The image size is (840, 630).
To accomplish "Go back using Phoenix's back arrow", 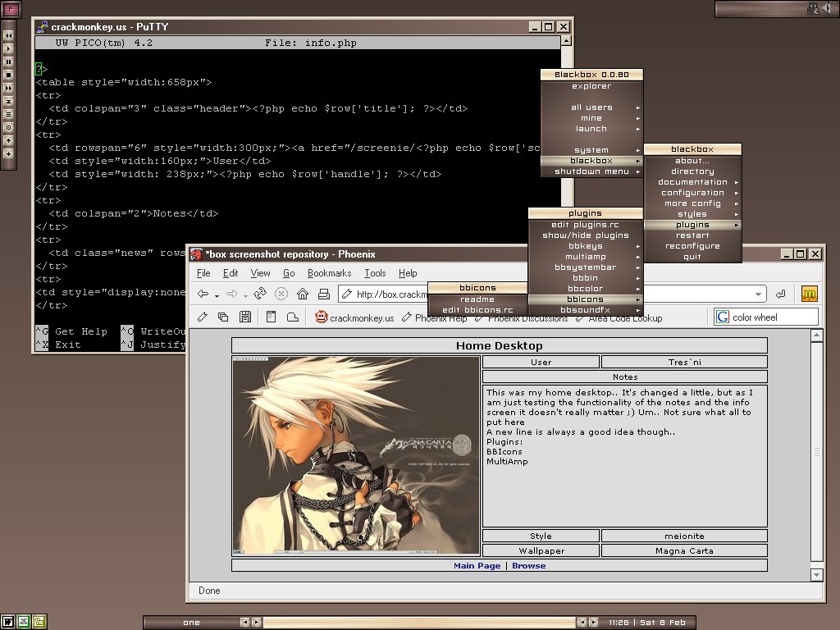I will click(203, 294).
